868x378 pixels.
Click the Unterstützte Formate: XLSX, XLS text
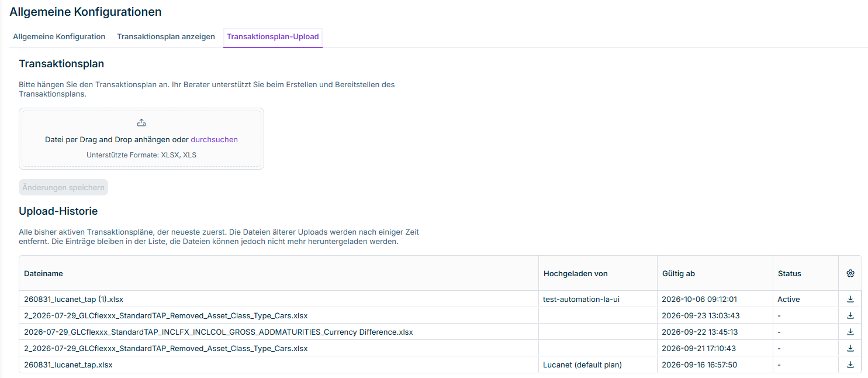coord(141,155)
